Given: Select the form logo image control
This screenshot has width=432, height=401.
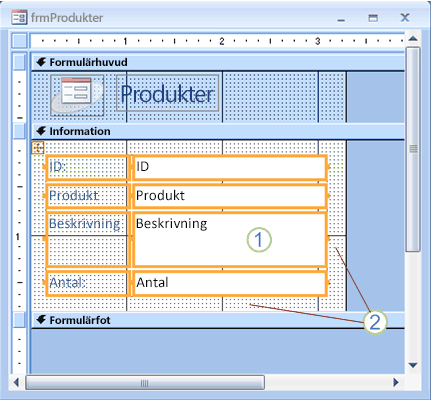Looking at the screenshot, I should pyautogui.click(x=77, y=95).
